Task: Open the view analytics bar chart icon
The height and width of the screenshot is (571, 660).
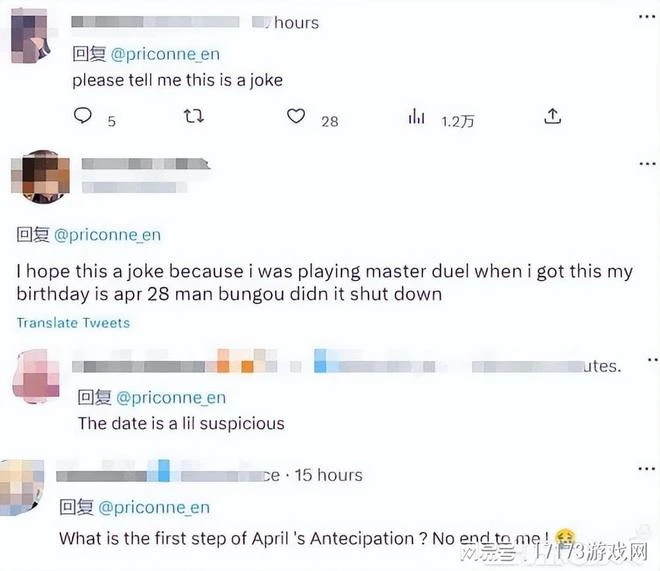Action: (x=416, y=116)
